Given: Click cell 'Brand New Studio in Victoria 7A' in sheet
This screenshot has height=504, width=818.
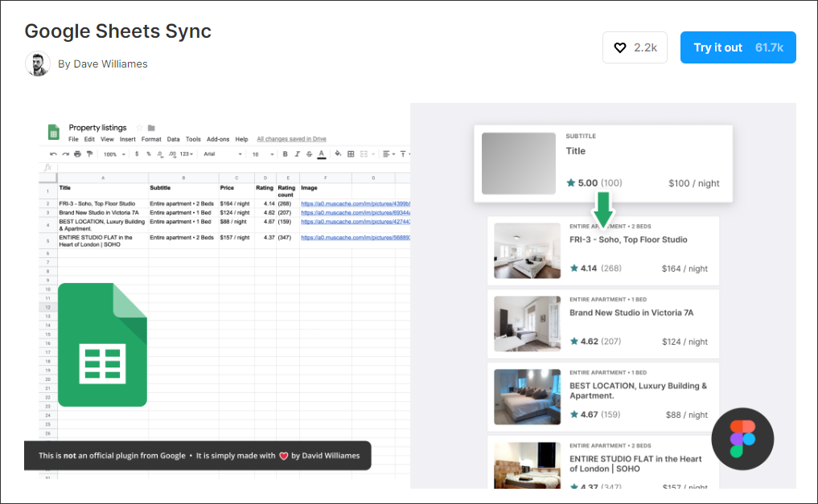Looking at the screenshot, I should tap(103, 213).
